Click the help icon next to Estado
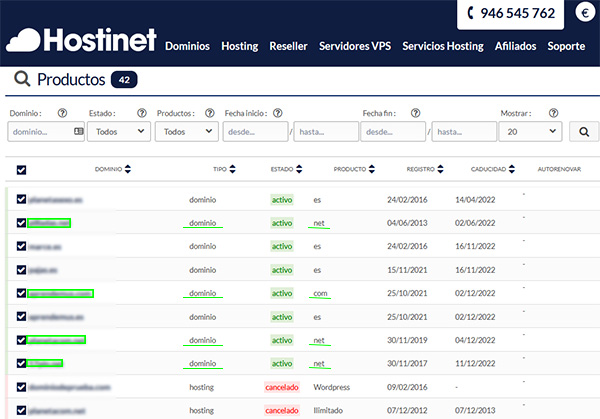The image size is (600, 419). tap(142, 113)
